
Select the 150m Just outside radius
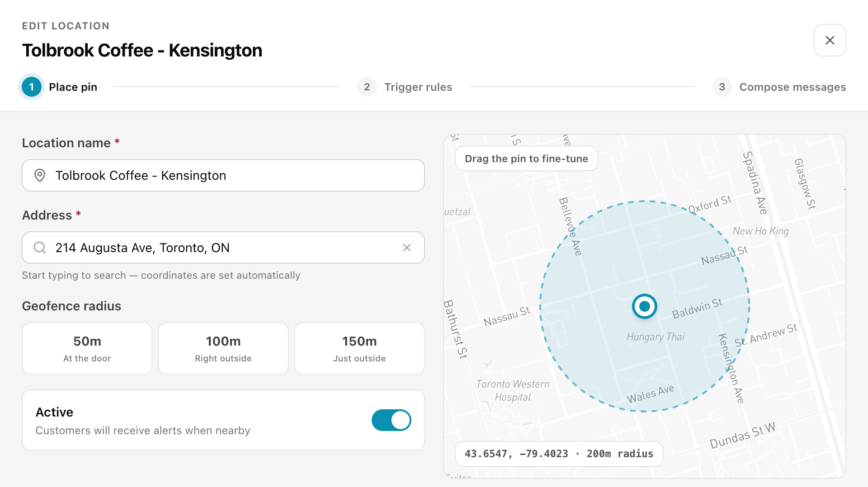[x=359, y=348]
